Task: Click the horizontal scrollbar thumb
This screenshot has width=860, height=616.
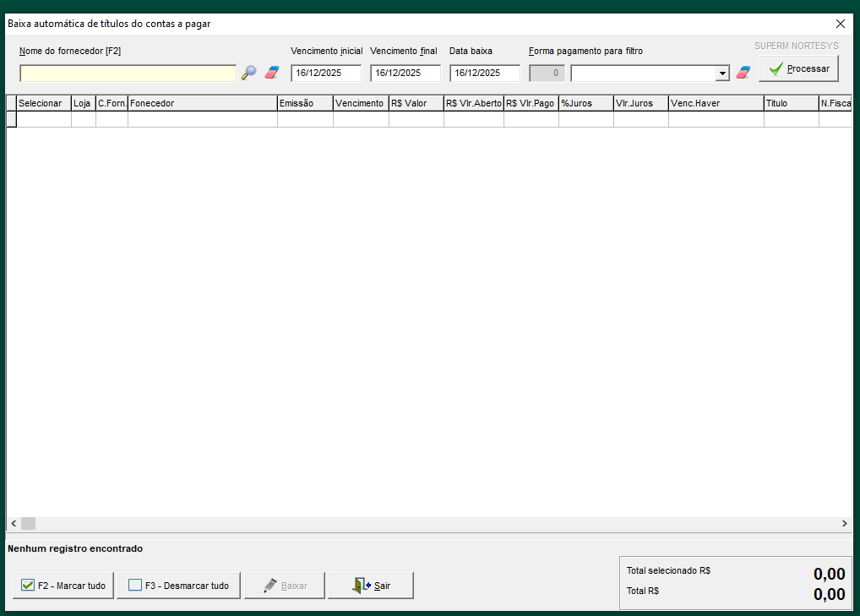Action: pyautogui.click(x=28, y=524)
